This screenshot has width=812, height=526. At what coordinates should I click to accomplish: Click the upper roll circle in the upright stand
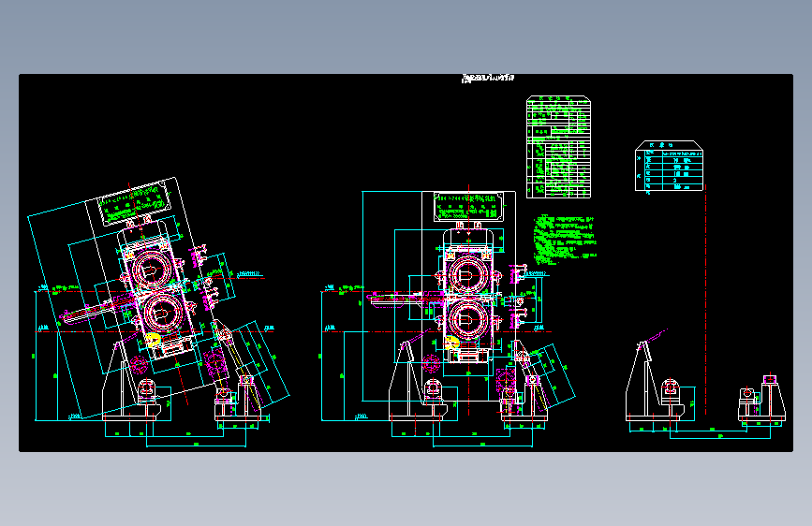[468, 274]
